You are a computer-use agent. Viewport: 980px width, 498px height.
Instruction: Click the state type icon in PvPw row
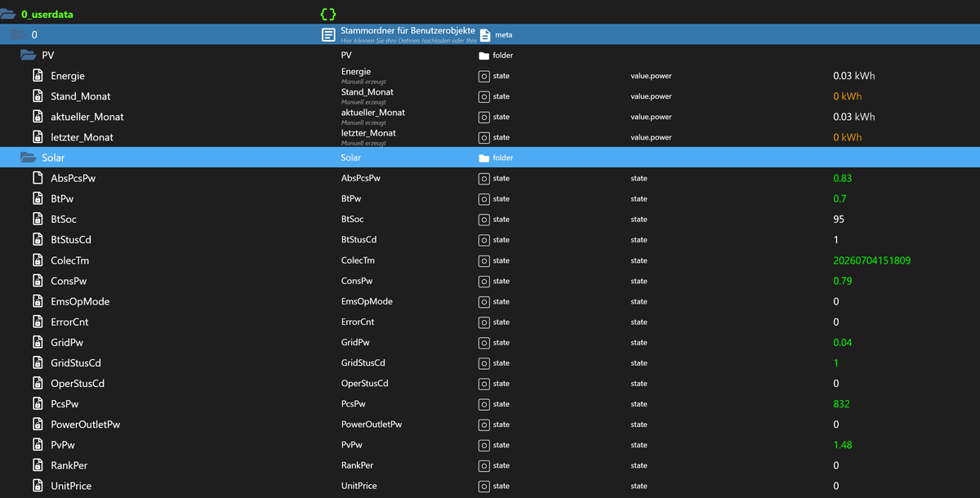click(483, 445)
